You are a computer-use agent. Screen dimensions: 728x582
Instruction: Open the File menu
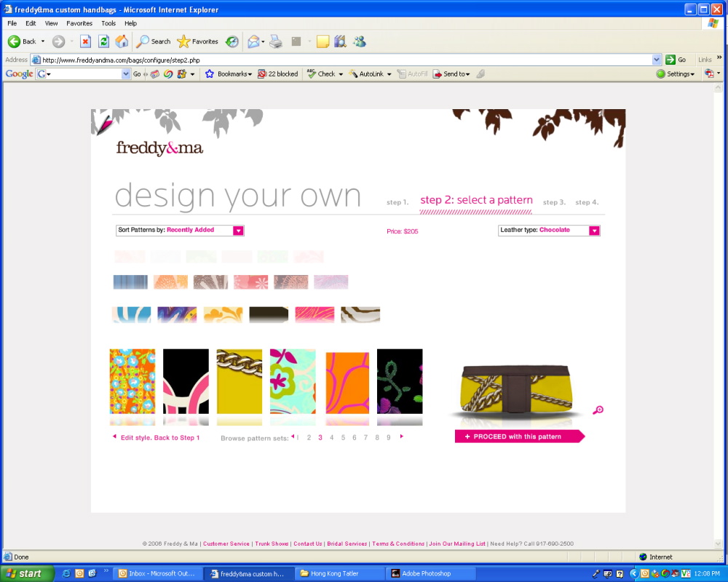12,23
